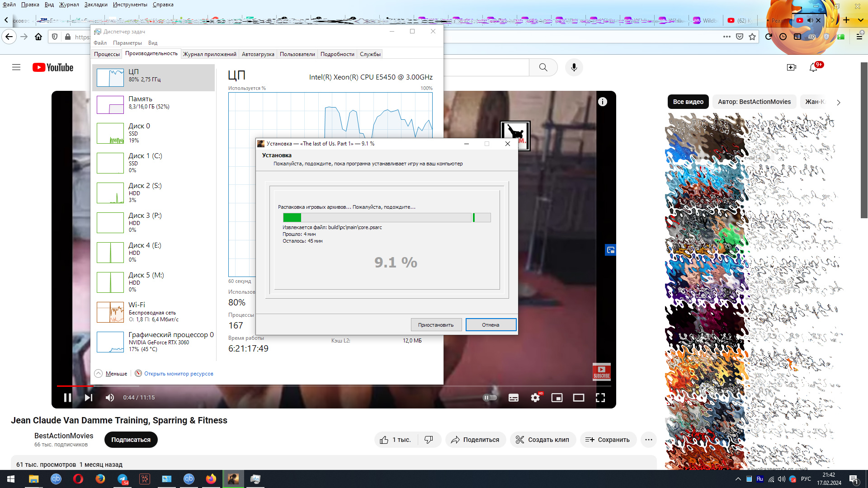
Task: Open video player settings gear
Action: (535, 398)
